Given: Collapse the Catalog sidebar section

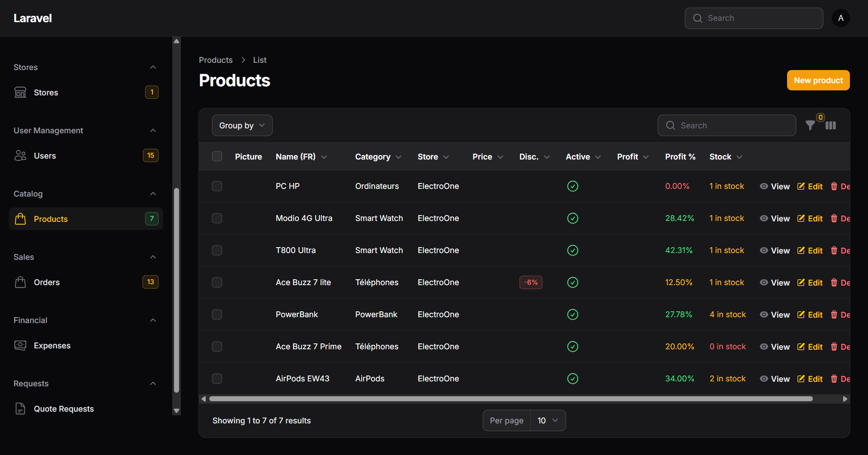Looking at the screenshot, I should (x=153, y=194).
